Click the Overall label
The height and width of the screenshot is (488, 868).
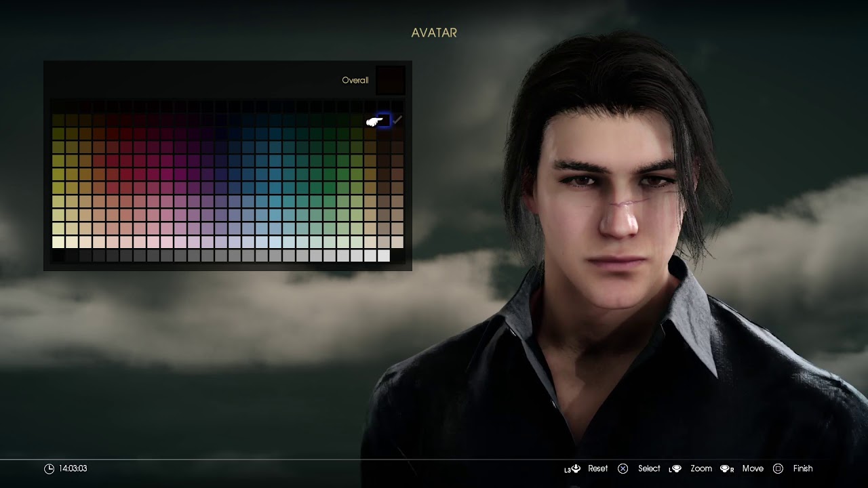[355, 80]
